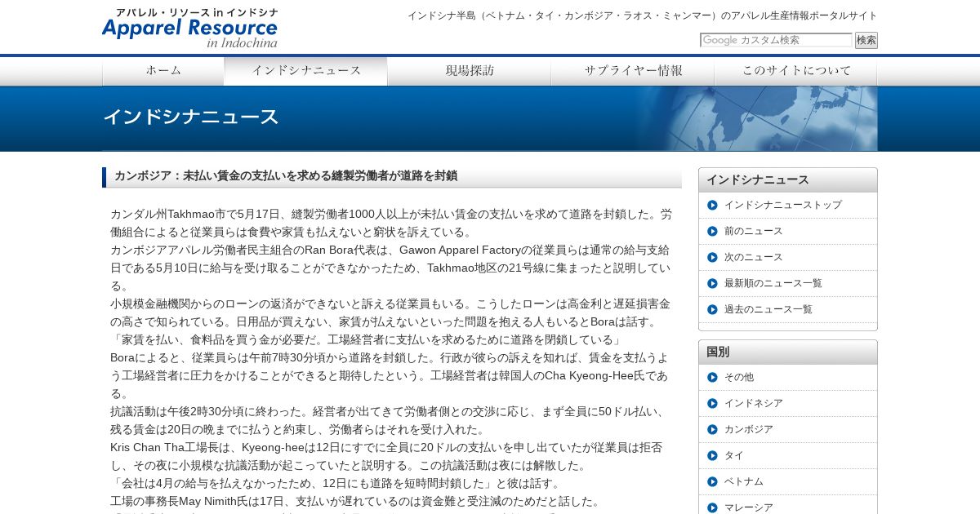Click arrow icon beside インドシナニューストップ
The height and width of the screenshot is (514, 980).
click(712, 205)
